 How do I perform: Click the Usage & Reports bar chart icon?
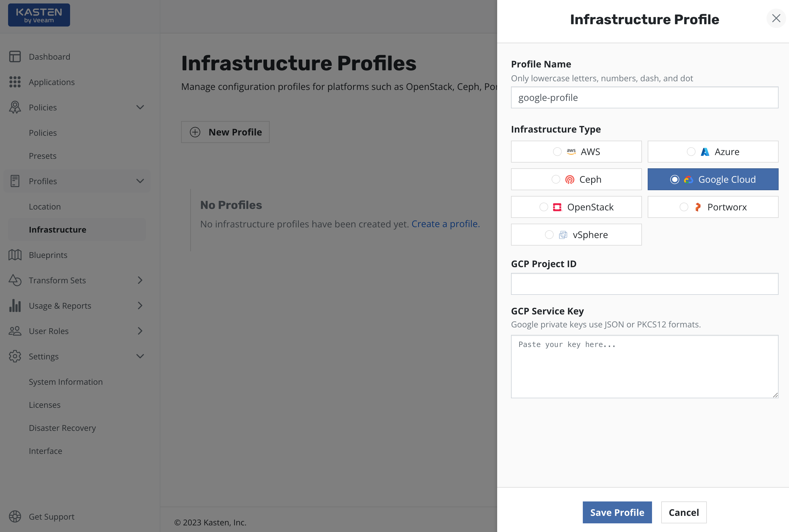[15, 305]
